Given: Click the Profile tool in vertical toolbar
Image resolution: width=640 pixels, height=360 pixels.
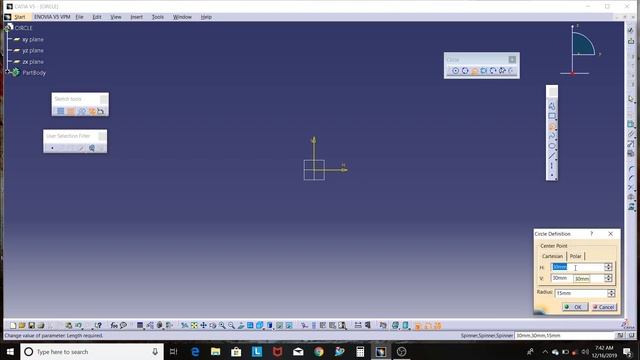Looking at the screenshot, I should coord(552,106).
